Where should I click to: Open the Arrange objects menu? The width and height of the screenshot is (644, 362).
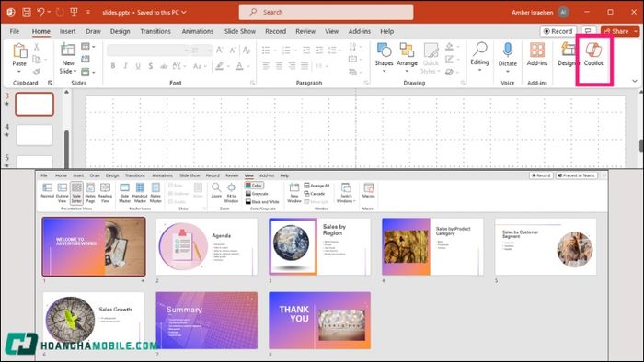[407, 57]
